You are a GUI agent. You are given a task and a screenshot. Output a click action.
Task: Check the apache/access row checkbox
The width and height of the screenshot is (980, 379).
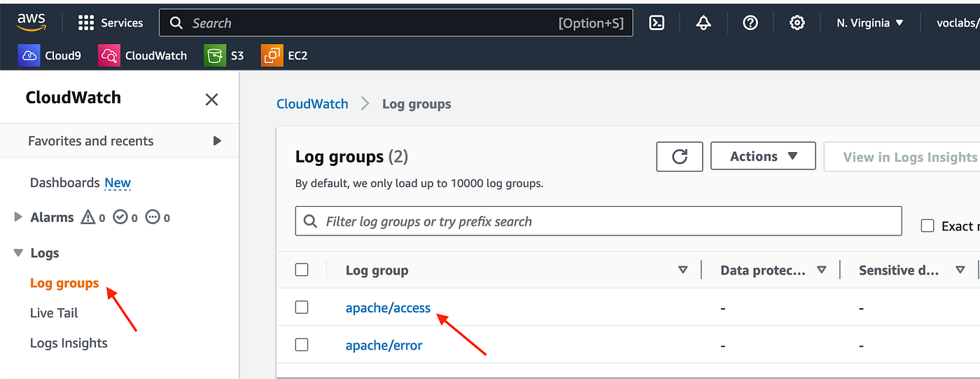tap(302, 308)
